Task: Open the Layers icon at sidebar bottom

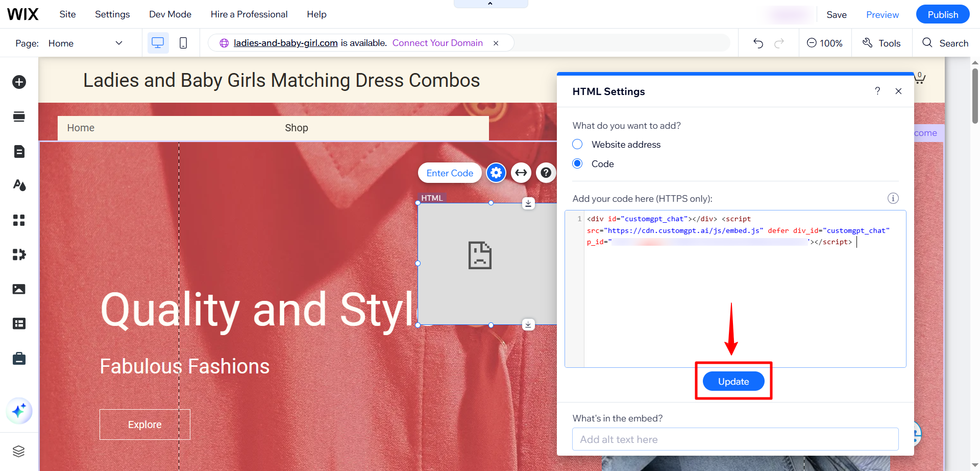Action: click(x=19, y=451)
